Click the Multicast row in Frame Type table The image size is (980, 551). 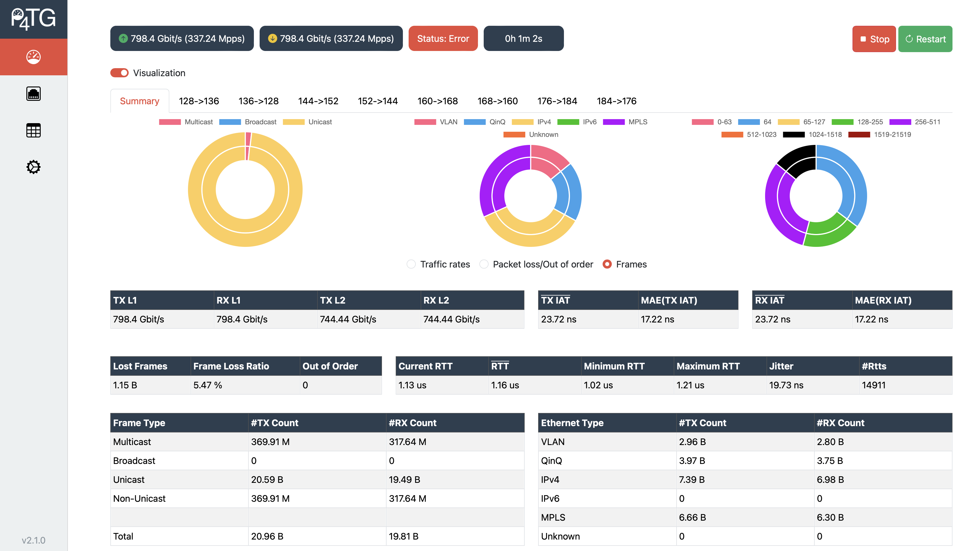[x=317, y=442]
